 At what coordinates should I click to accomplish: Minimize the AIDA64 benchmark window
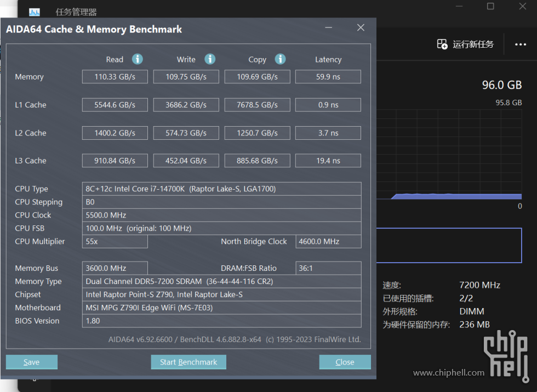[328, 27]
